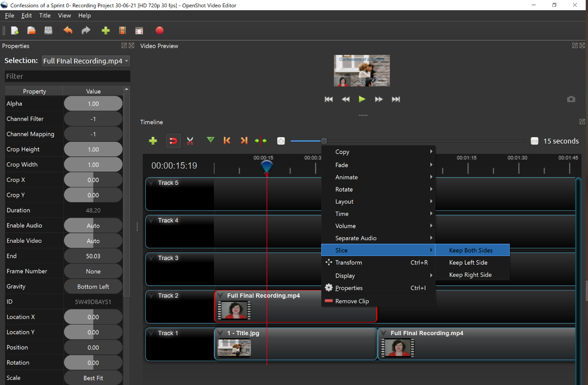The width and height of the screenshot is (588, 385).
Task: Jump to the previous marker
Action: click(x=227, y=141)
